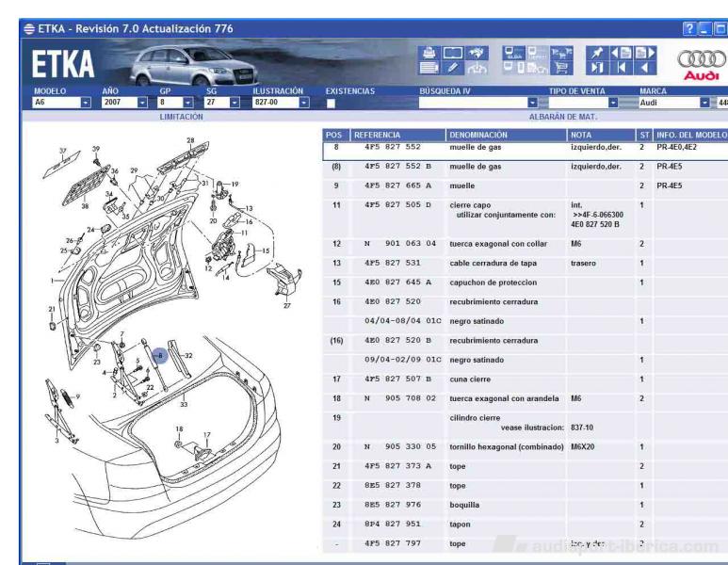The image size is (728, 565).
Task: Click the greyed handshake icon
Action: click(x=477, y=68)
